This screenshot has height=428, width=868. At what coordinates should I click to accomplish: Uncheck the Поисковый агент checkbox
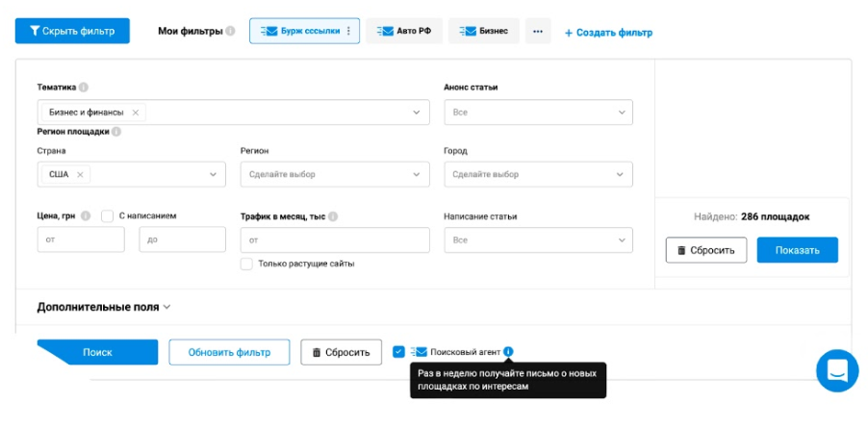coord(398,352)
